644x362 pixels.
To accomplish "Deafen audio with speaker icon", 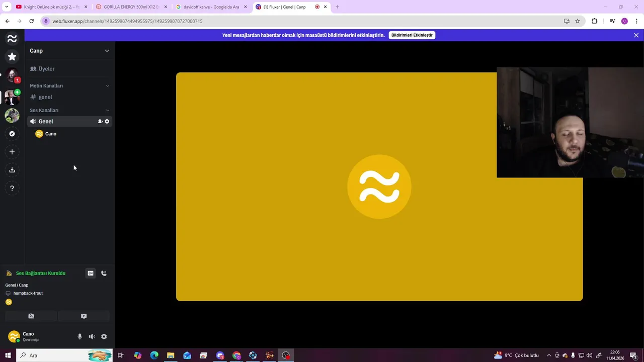I will pyautogui.click(x=92, y=336).
